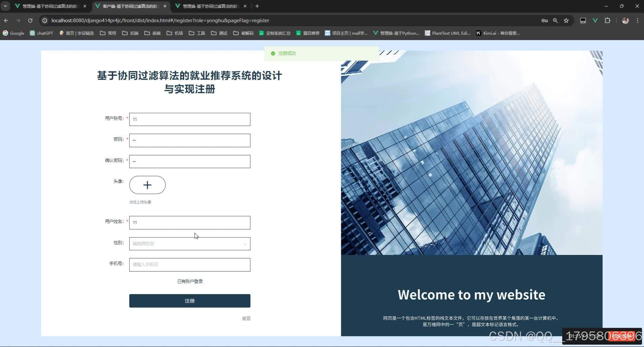This screenshot has height=347, width=644.
Task: Open the Extensions puzzle icon
Action: pyautogui.click(x=607, y=21)
